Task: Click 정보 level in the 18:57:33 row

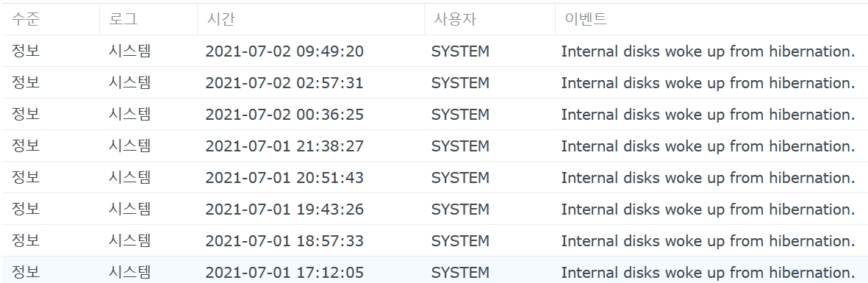Action: 26,240
